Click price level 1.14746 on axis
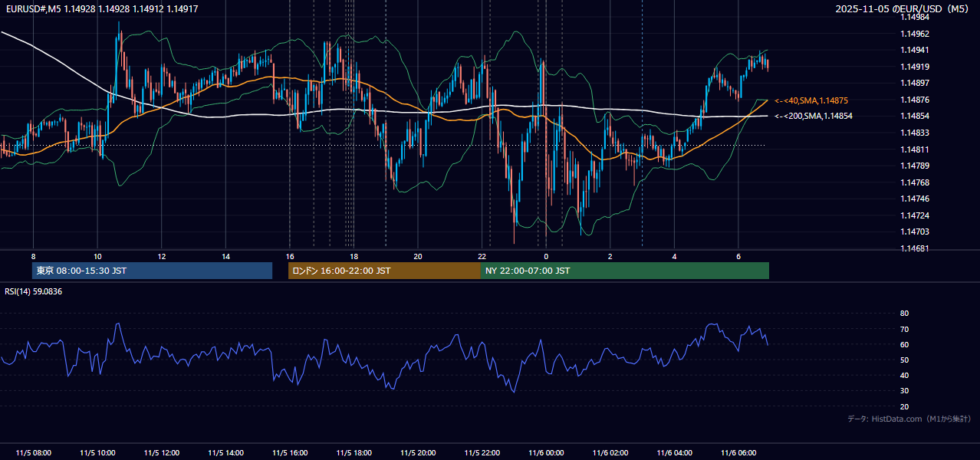 pos(915,199)
